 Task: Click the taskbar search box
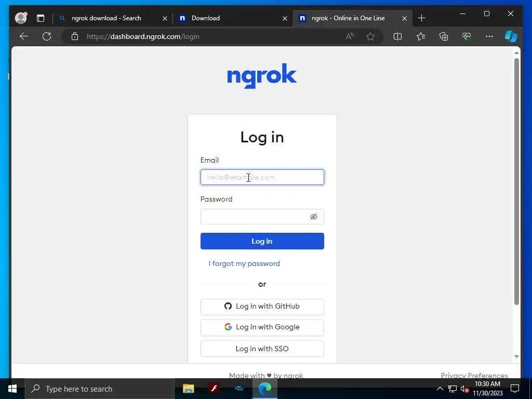[100, 389]
